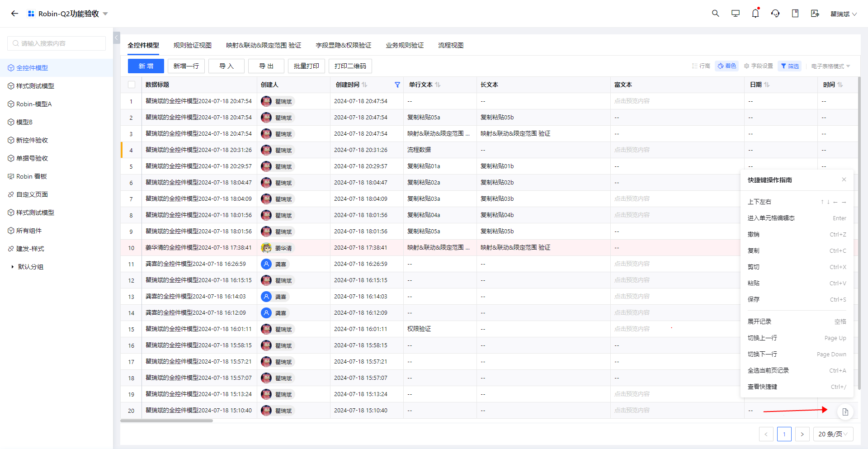The image size is (868, 449).
Task: Switch to the 流程视图 tab
Action: tap(451, 45)
